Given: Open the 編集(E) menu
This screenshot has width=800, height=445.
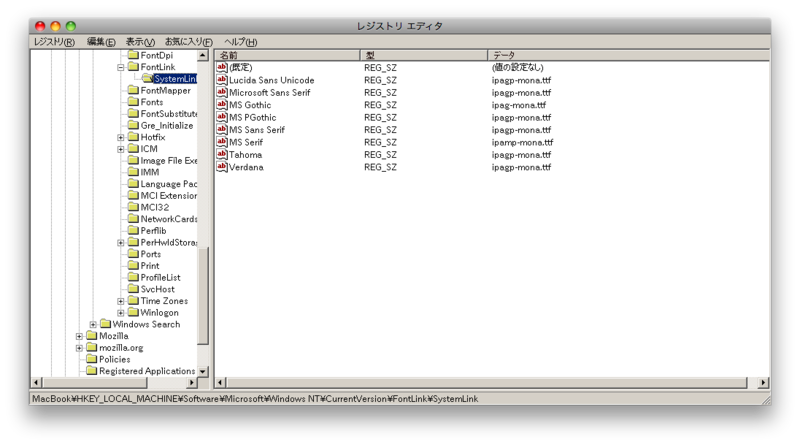Looking at the screenshot, I should [101, 42].
